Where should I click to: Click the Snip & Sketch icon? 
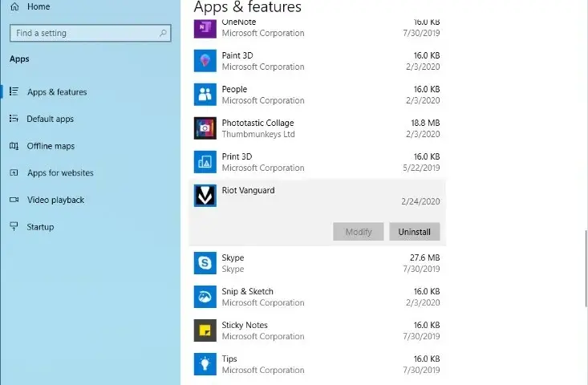[x=205, y=297]
